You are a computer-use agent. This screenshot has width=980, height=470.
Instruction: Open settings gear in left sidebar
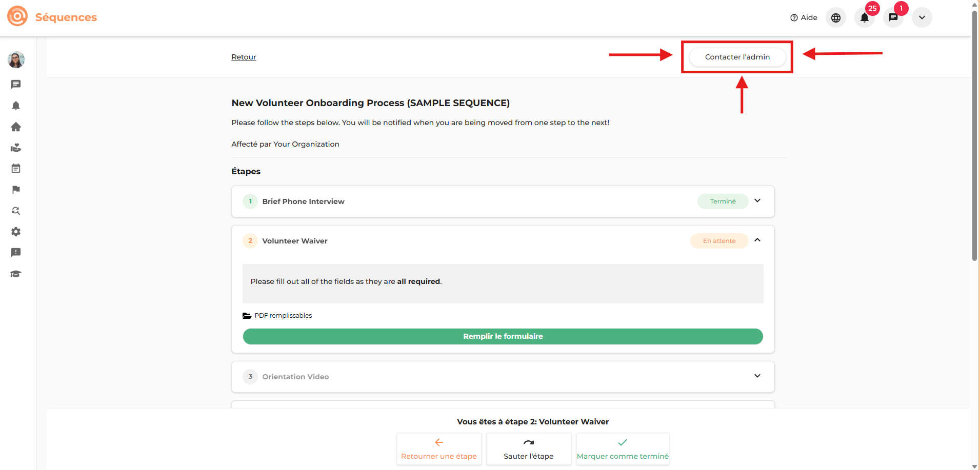(16, 232)
